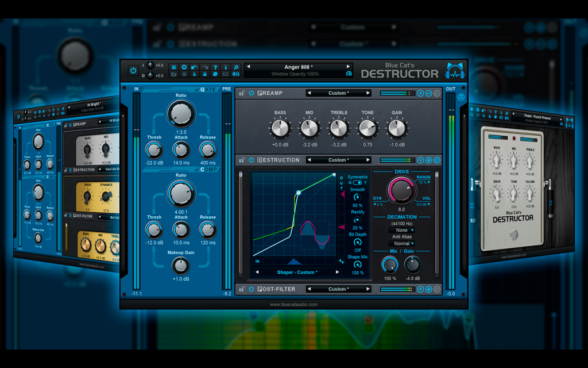The image size is (588, 368).
Task: Open the Anger 808 preset menu
Action: pyautogui.click(x=298, y=67)
